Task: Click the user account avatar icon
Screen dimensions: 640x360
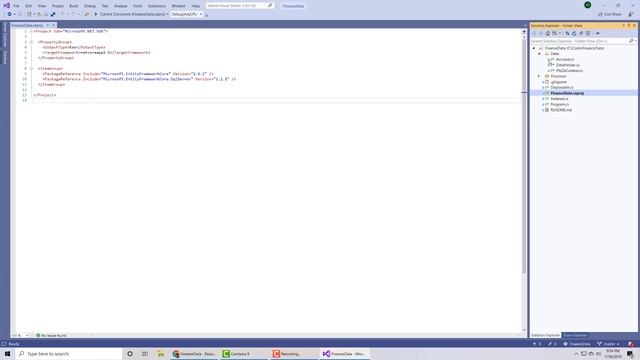Action: pos(587,5)
